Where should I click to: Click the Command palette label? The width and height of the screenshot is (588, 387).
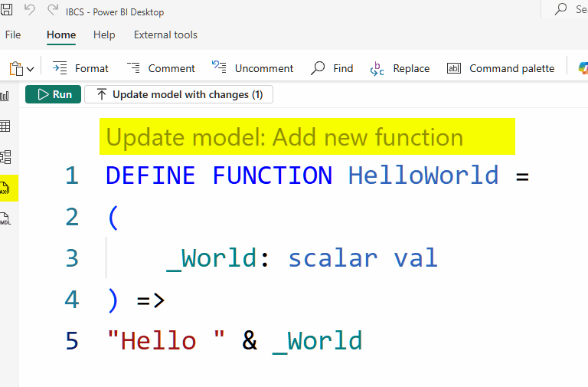click(x=512, y=68)
